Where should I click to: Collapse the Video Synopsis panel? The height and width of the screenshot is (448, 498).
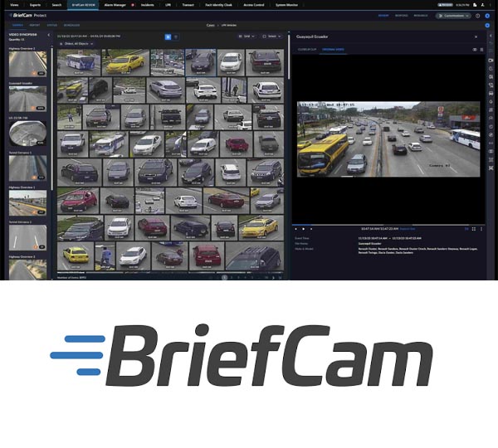pyautogui.click(x=49, y=35)
